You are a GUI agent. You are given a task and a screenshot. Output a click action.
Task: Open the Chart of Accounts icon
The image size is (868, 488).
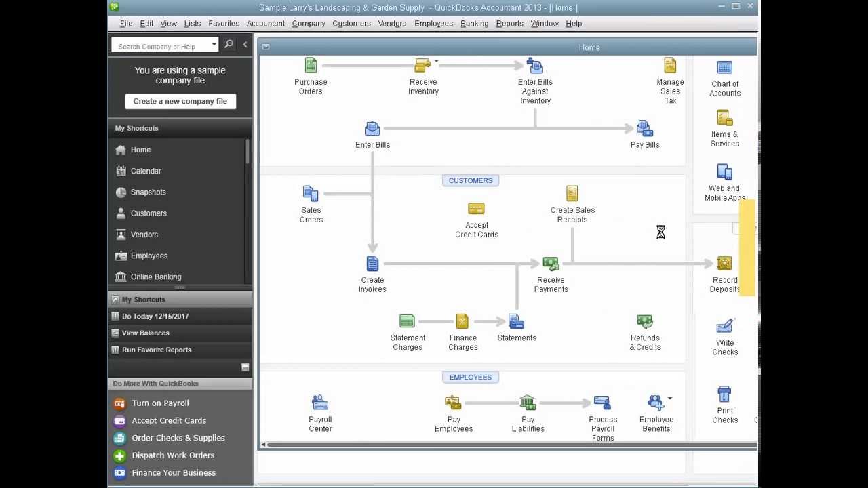[x=724, y=68]
